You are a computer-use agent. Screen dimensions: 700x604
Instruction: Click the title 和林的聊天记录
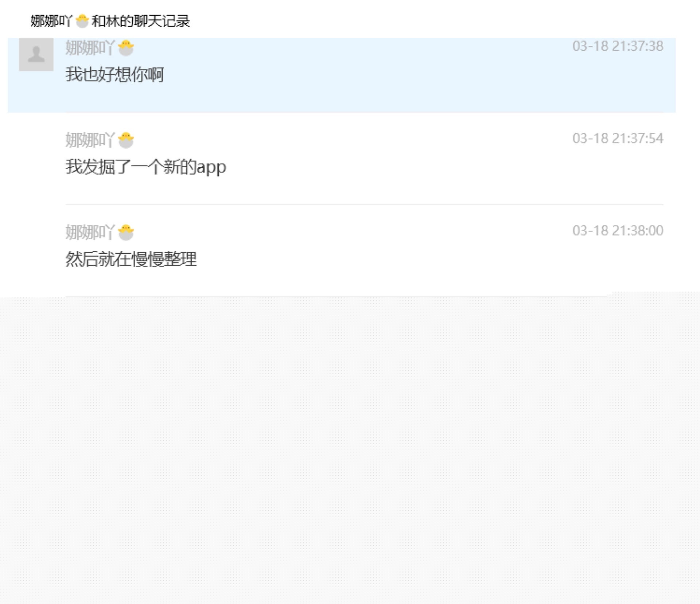click(141, 21)
